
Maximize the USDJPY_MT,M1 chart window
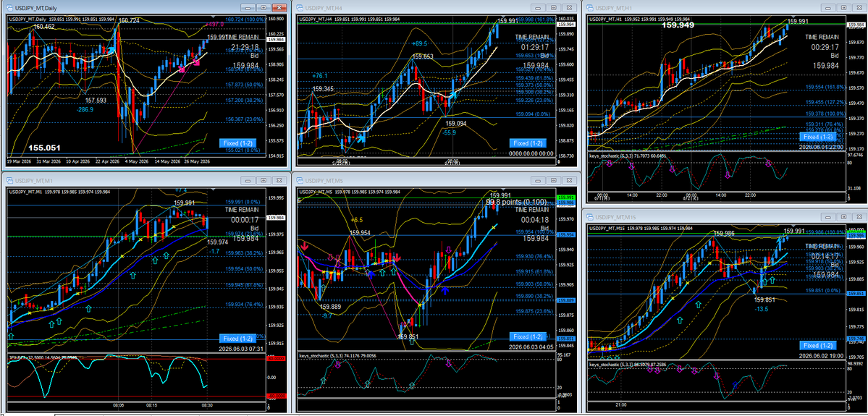[x=264, y=180]
